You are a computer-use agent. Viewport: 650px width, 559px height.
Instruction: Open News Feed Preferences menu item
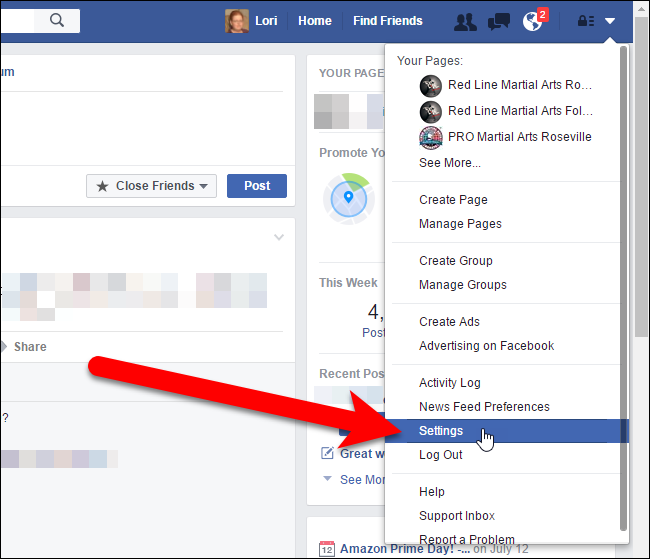484,407
